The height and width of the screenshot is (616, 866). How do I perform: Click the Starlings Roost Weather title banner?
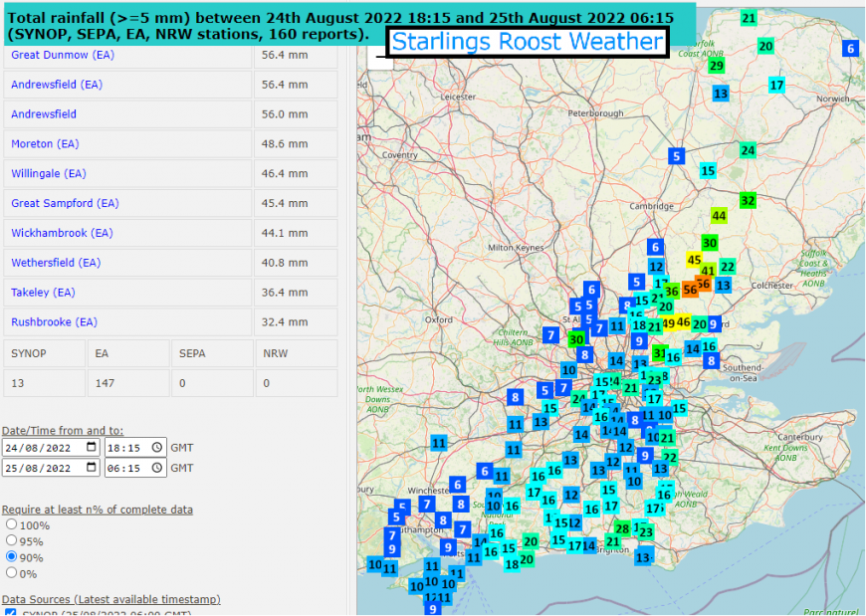pos(527,41)
